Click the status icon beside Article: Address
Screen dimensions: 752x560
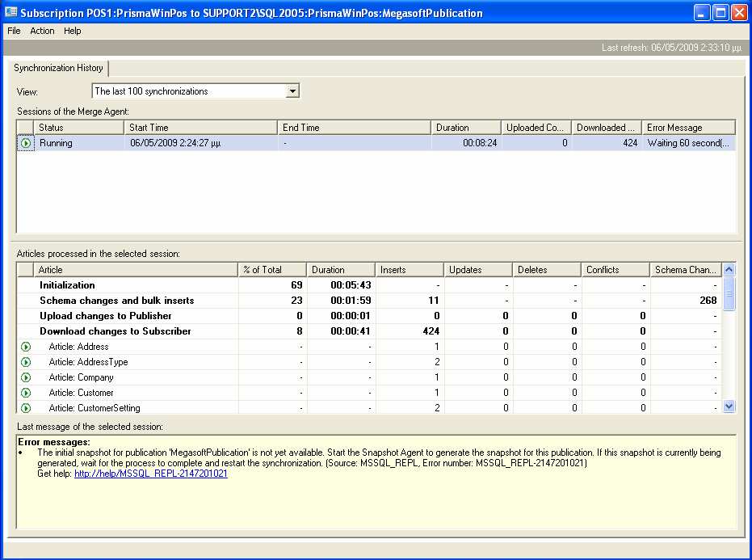click(x=26, y=347)
